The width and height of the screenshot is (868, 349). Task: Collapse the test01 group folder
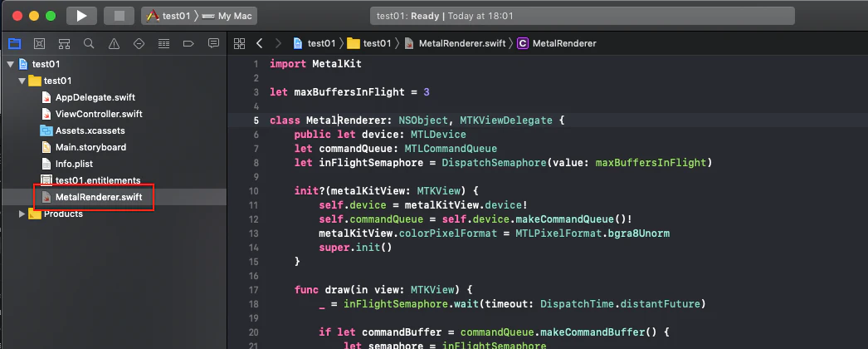tap(22, 81)
